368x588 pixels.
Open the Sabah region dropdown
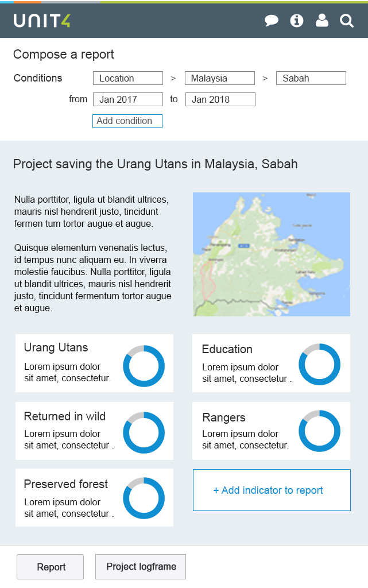click(311, 78)
